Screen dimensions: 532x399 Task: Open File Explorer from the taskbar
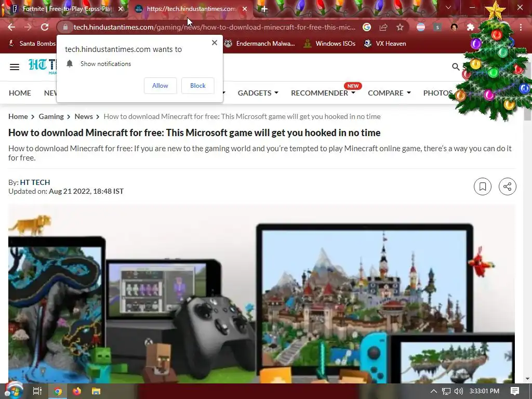[96, 391]
